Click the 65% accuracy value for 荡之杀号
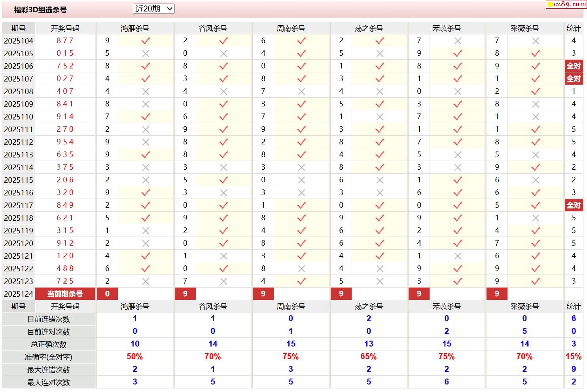Screen dimensions: 587x392 click(369, 356)
